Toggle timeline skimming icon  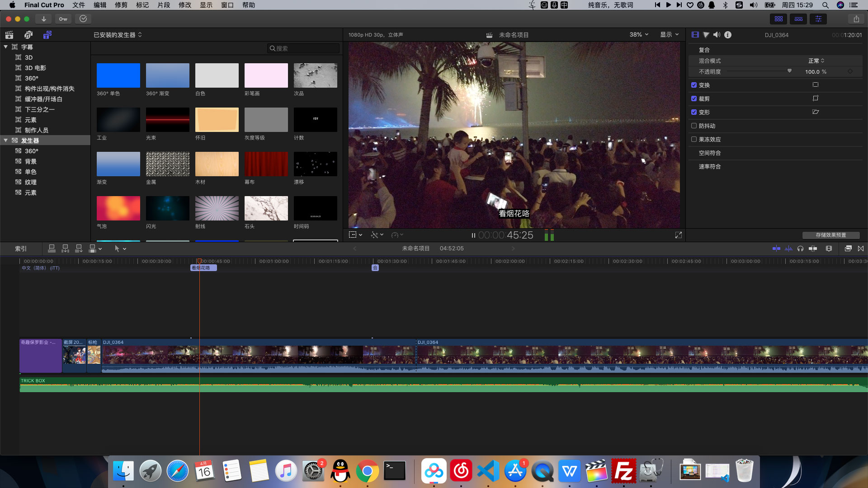click(x=776, y=249)
